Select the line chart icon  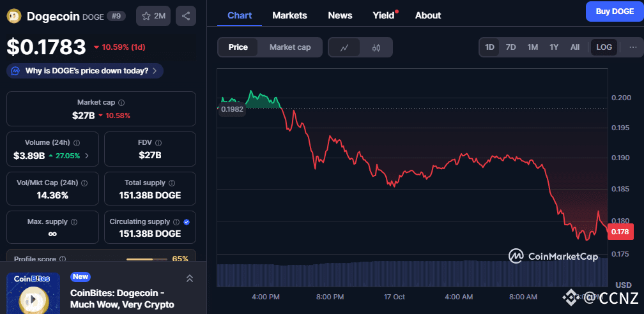[x=344, y=47]
